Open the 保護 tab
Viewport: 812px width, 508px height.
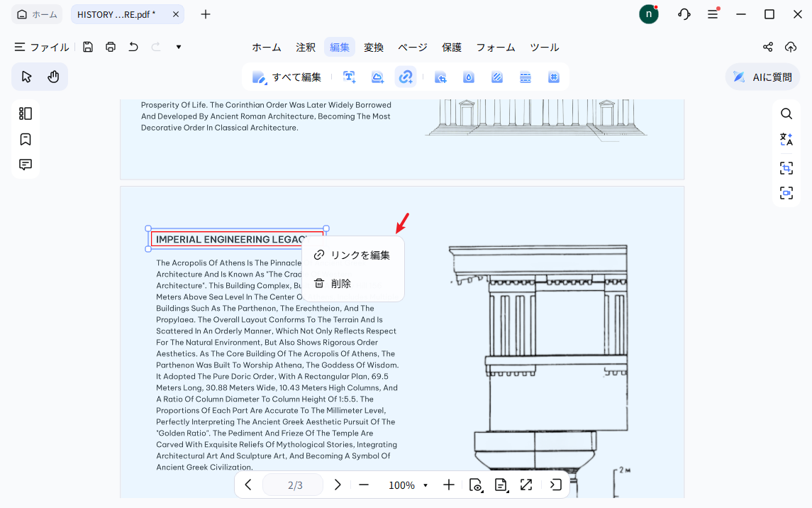pos(452,47)
